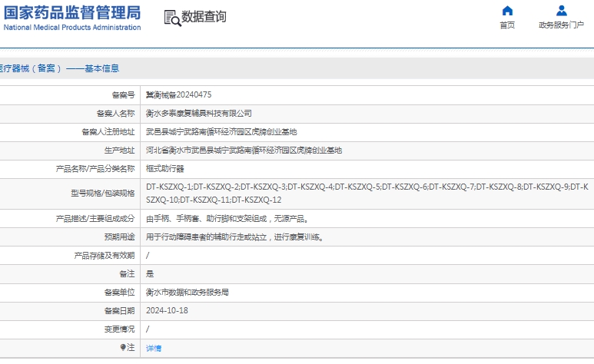
Task: Click the 首页 text link
Action: click(507, 25)
